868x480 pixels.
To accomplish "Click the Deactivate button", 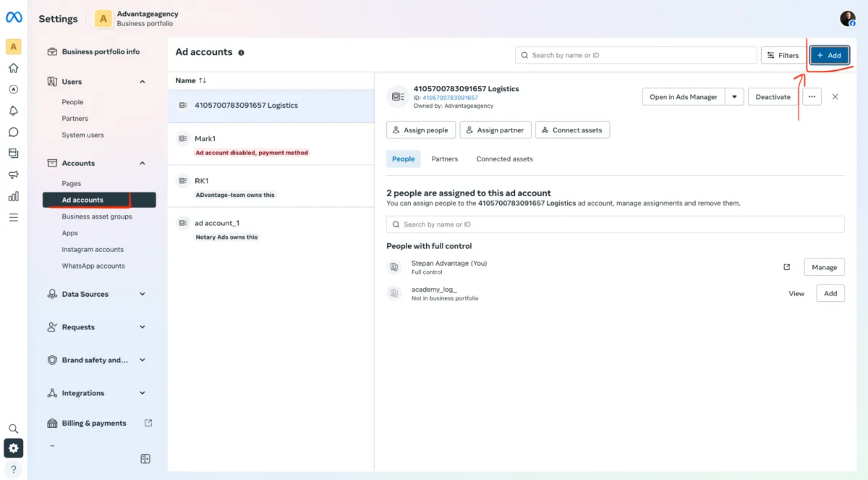I will 773,97.
